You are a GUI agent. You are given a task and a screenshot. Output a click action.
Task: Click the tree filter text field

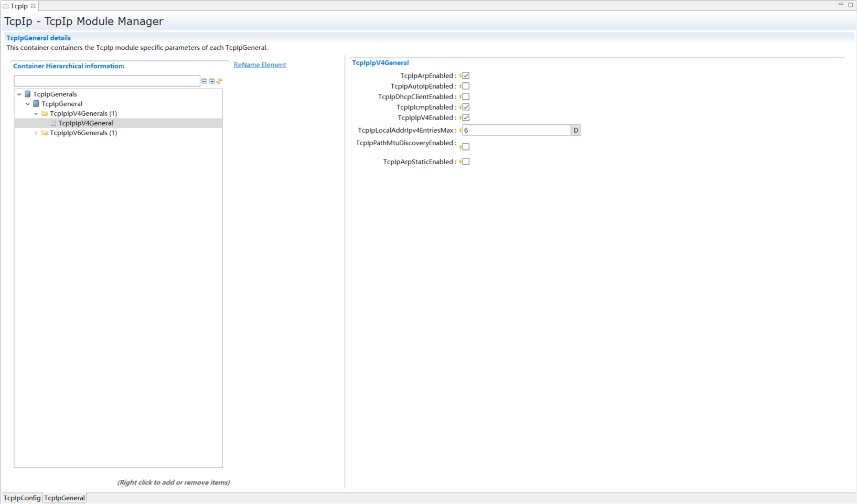(x=107, y=81)
